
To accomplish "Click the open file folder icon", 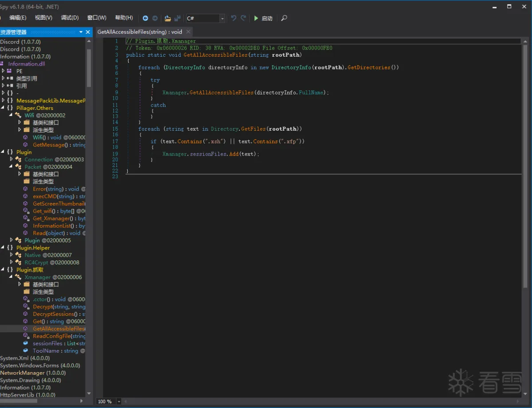I will [x=168, y=18].
